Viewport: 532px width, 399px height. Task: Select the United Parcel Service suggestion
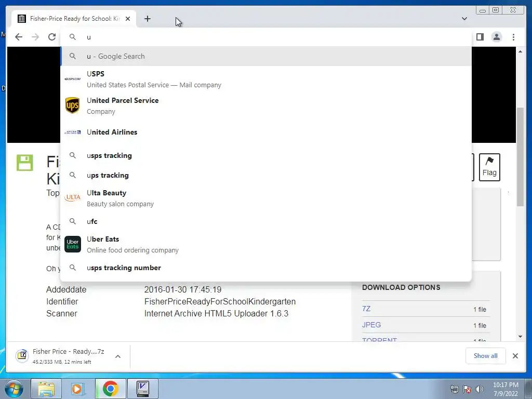click(266, 105)
